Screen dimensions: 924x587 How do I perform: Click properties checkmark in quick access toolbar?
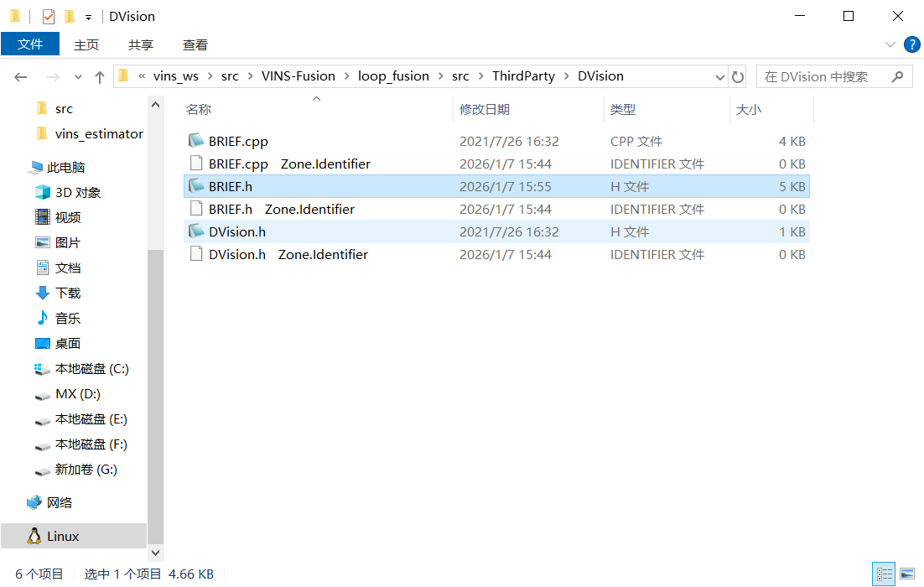coord(49,16)
